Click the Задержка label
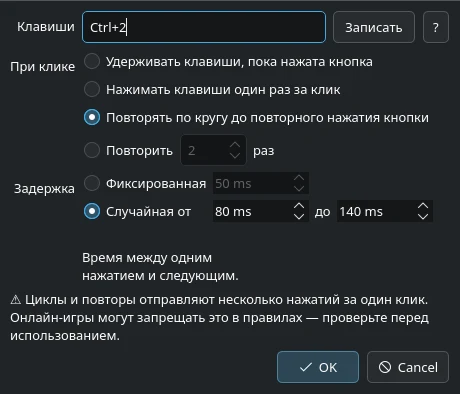 tap(44, 189)
